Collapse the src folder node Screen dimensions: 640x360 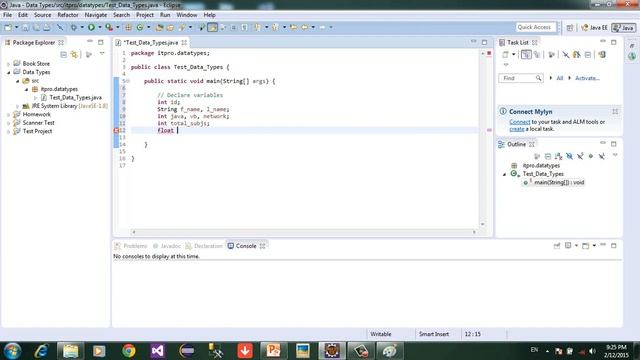[x=18, y=81]
